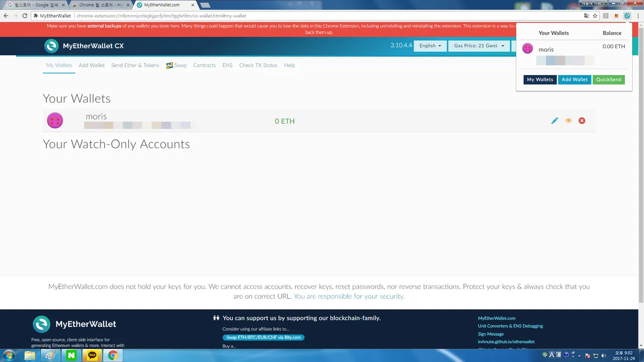The height and width of the screenshot is (362, 644).
Task: Click the 0.00 ETH balance in popup
Action: 614,46
